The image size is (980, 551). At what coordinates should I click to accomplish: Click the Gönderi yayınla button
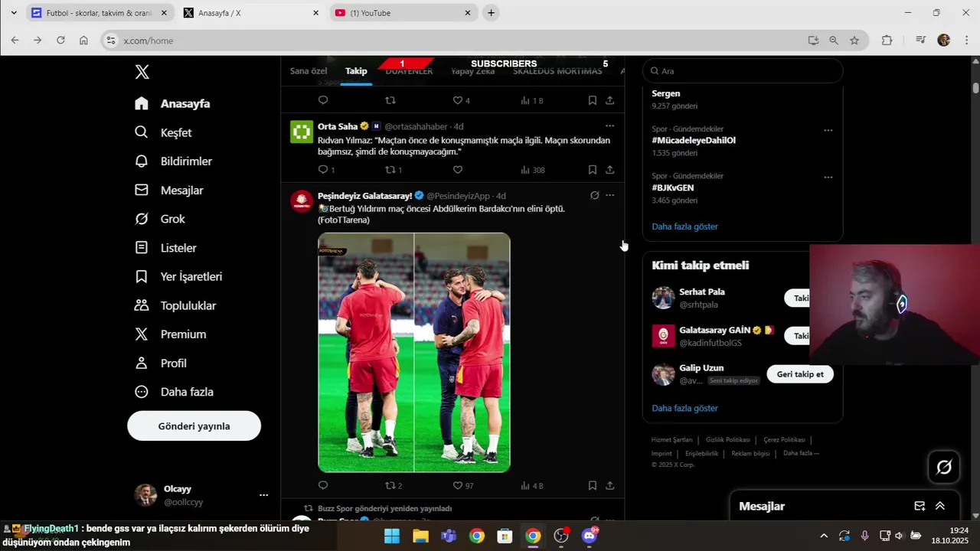click(194, 426)
